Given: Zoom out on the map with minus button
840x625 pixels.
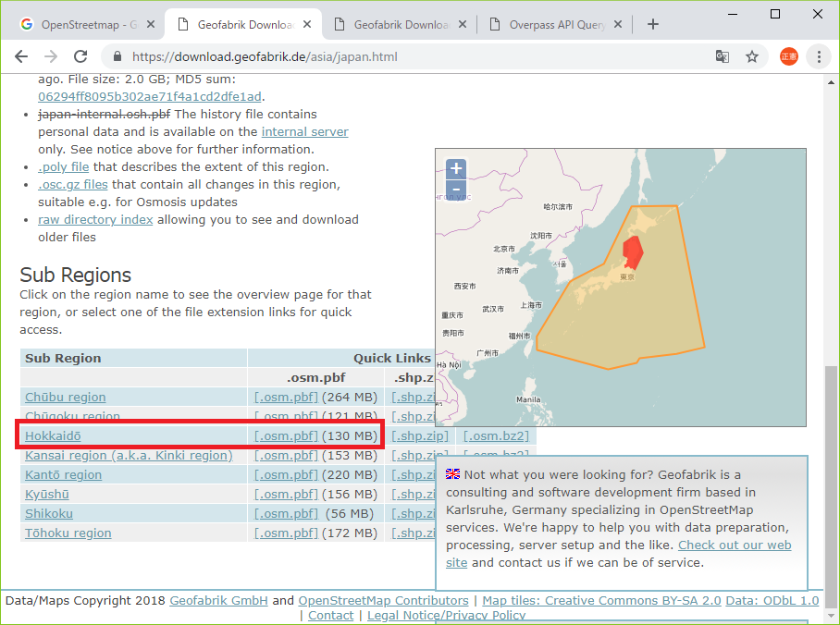Looking at the screenshot, I should point(456,189).
